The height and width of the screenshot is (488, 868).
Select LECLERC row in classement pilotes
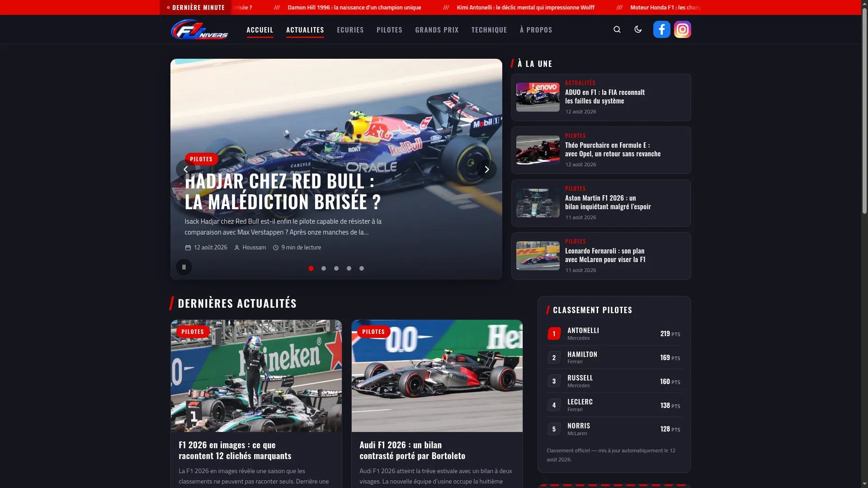[x=614, y=405]
